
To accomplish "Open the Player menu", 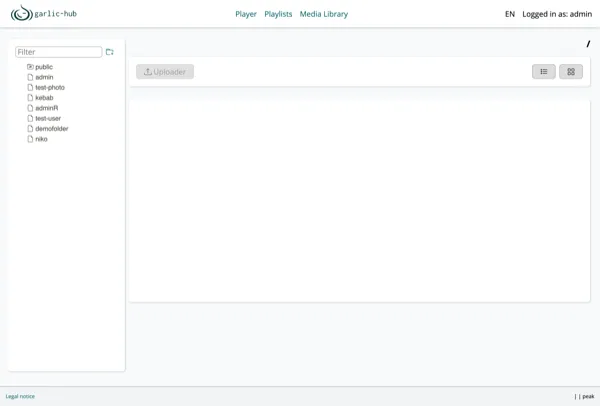I will (246, 14).
